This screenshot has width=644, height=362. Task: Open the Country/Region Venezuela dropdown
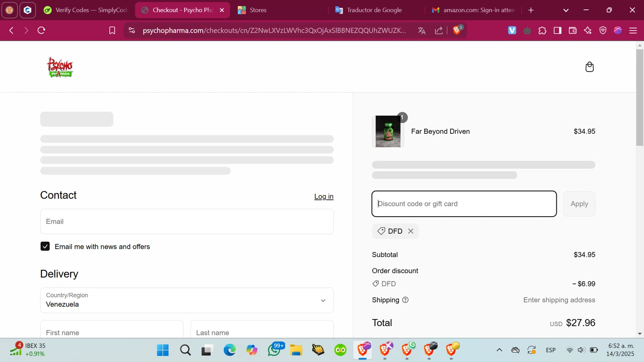[x=187, y=300]
